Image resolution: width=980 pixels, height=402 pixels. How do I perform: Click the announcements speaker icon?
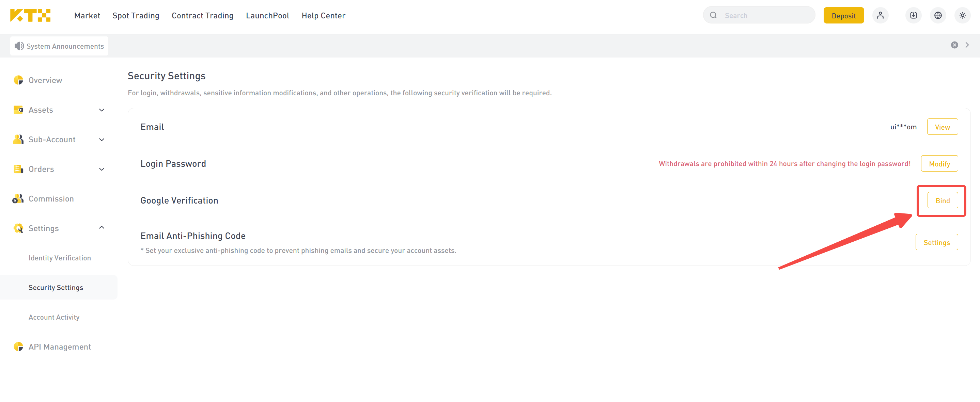[x=19, y=46]
